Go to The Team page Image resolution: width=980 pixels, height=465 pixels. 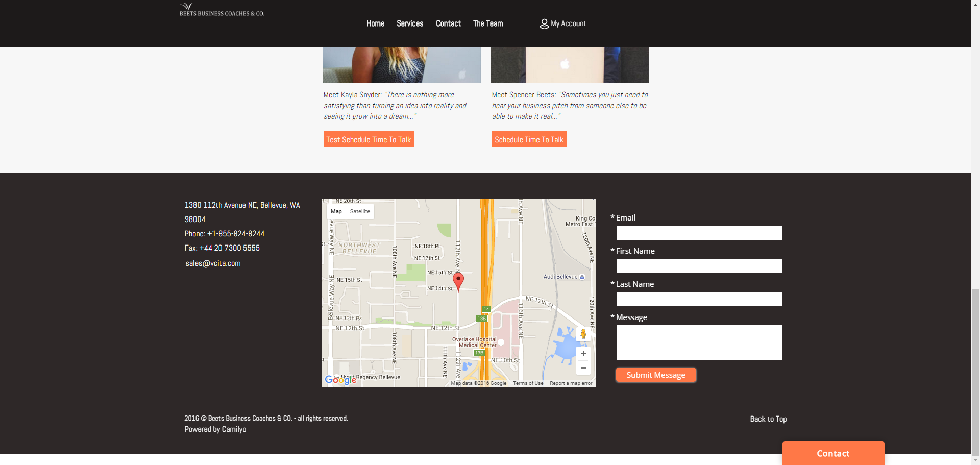click(487, 23)
